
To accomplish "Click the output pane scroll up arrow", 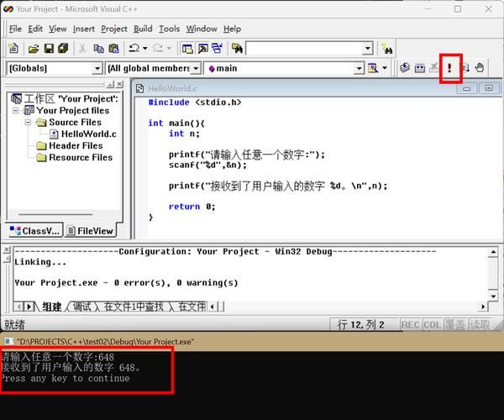I will point(493,252).
